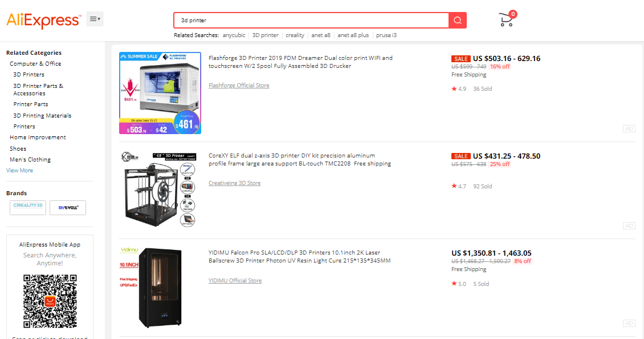Click the AD badge on Flashforge listing
644x339 pixels.
(x=629, y=129)
